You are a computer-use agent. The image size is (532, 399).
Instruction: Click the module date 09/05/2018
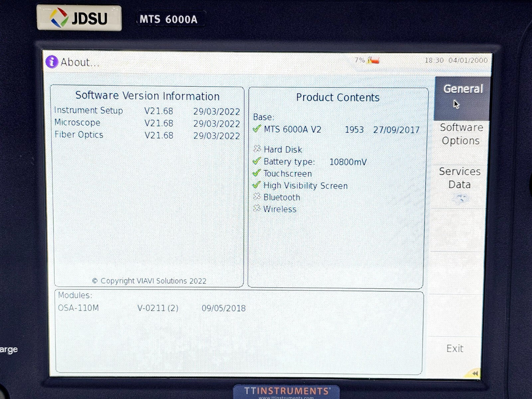pos(223,308)
